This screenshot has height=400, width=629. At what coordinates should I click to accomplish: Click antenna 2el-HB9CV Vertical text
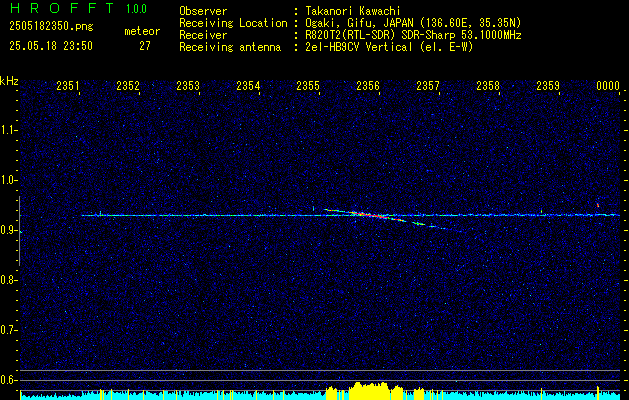tap(388, 47)
